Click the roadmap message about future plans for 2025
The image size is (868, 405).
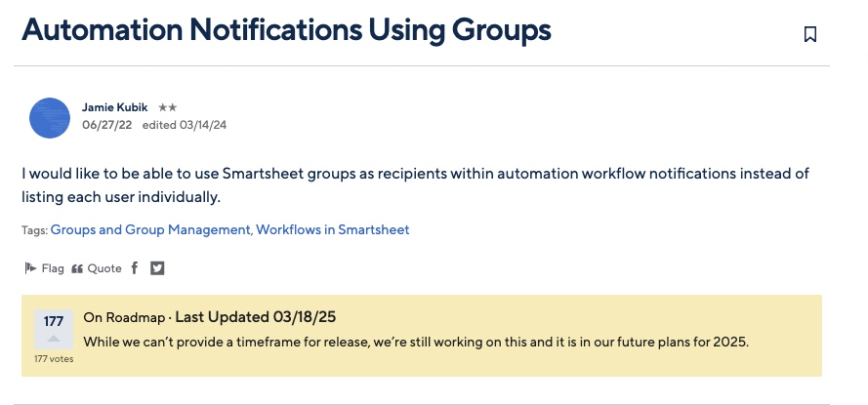[416, 342]
